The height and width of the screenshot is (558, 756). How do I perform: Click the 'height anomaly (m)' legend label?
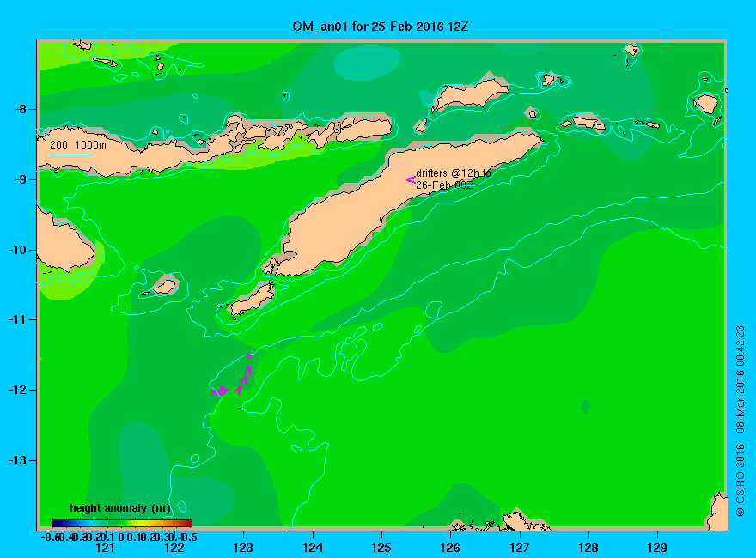120,508
